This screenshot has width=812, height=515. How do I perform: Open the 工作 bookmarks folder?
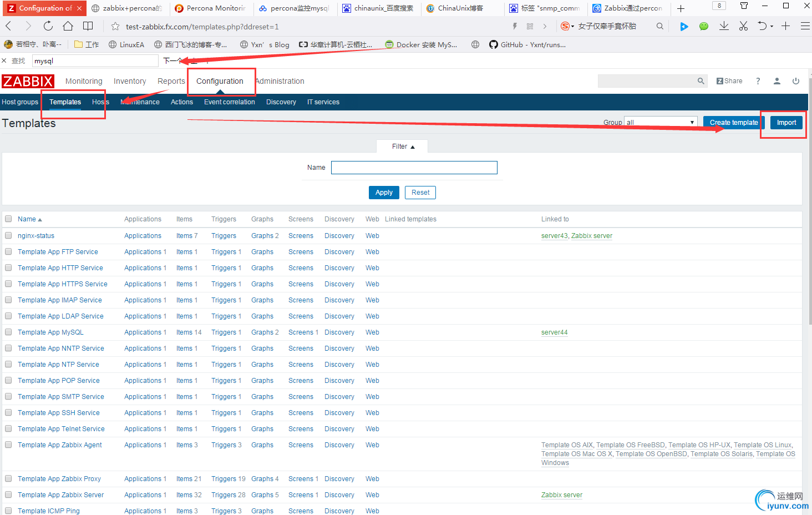pos(86,44)
